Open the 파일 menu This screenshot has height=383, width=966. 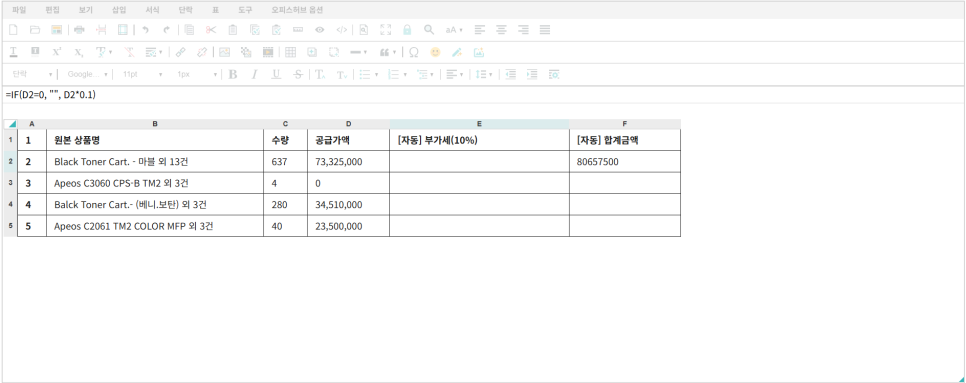click(19, 10)
